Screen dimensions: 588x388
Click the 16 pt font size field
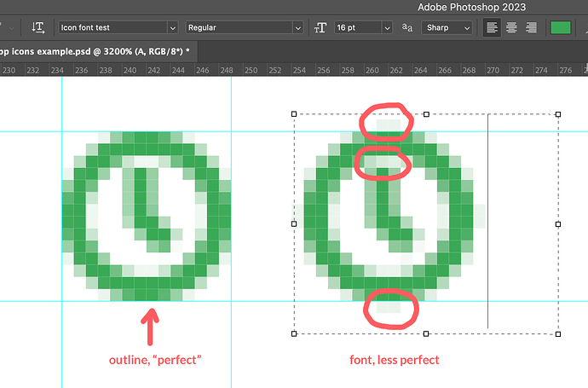359,28
